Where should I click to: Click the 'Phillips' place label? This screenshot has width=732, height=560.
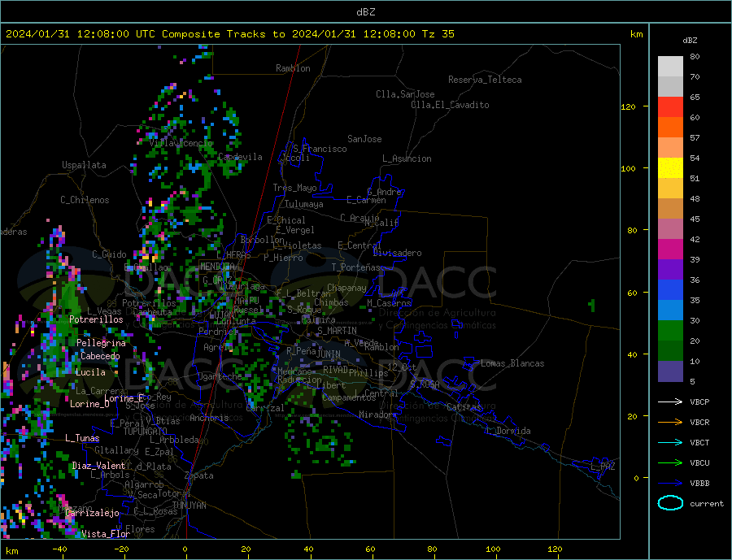click(x=368, y=373)
